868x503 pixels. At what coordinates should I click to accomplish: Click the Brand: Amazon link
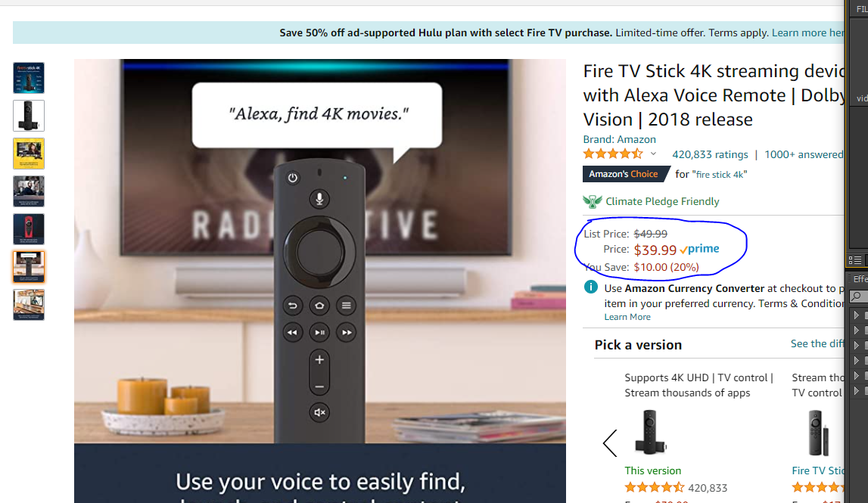pyautogui.click(x=619, y=139)
